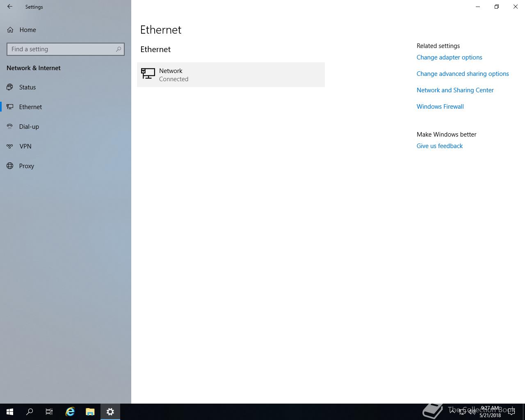The image size is (525, 420).
Task: Launch Internet Explorer from taskbar
Action: 70,412
